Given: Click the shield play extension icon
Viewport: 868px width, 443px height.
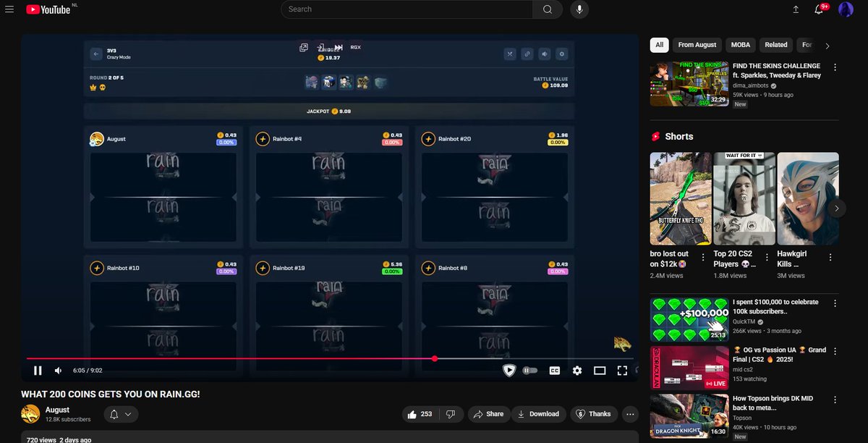Looking at the screenshot, I should tap(509, 371).
